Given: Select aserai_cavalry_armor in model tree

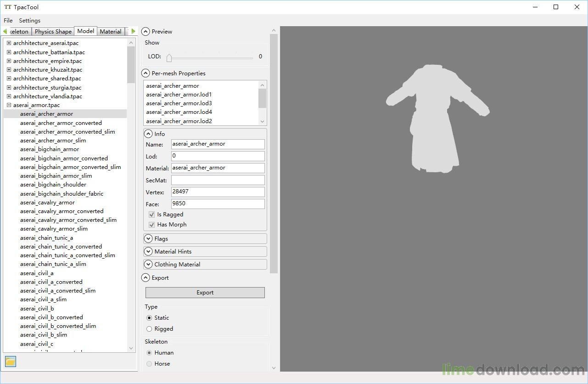Looking at the screenshot, I should [x=47, y=203].
